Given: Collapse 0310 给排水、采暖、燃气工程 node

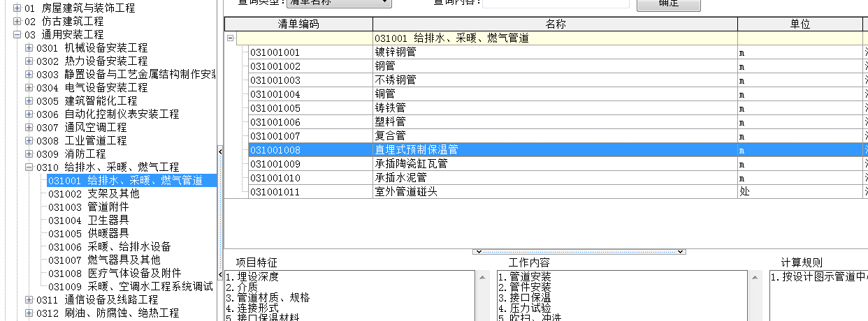Looking at the screenshot, I should (29, 167).
